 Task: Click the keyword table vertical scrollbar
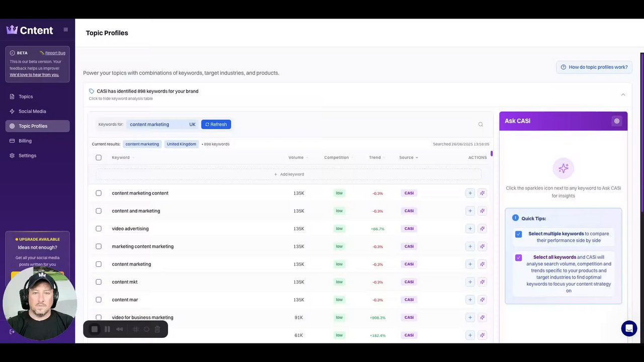492,153
